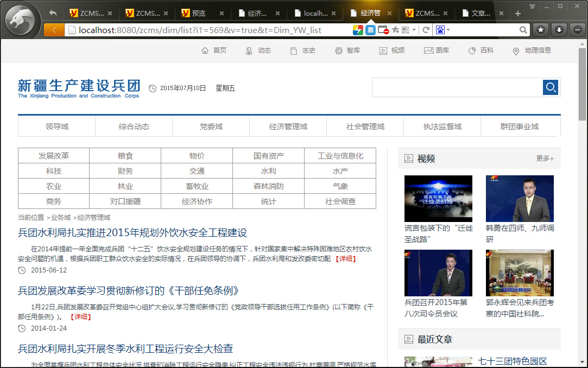588x368 pixels.
Task: Expand the Baidu search engine dropdown
Action: [448, 30]
